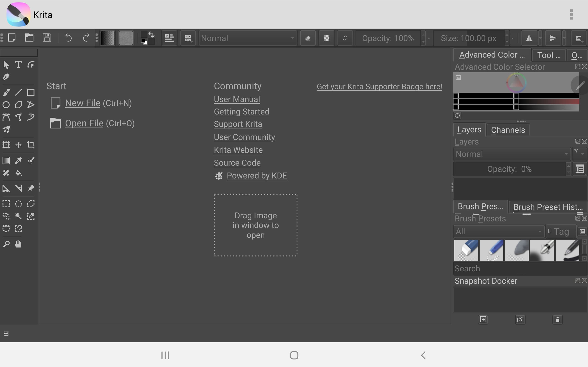The image size is (588, 367).
Task: Toggle horizontal mirror tool
Action: click(529, 38)
